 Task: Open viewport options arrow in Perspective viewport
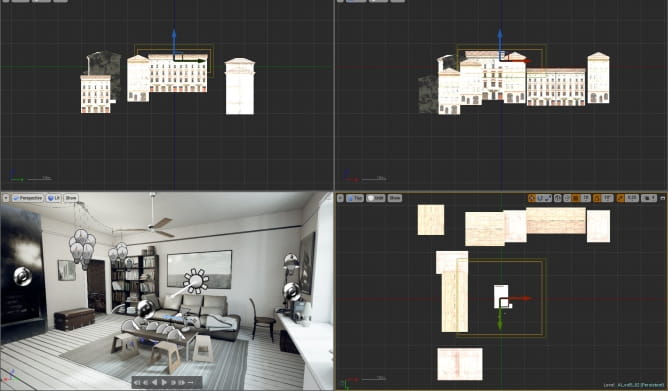pos(6,198)
